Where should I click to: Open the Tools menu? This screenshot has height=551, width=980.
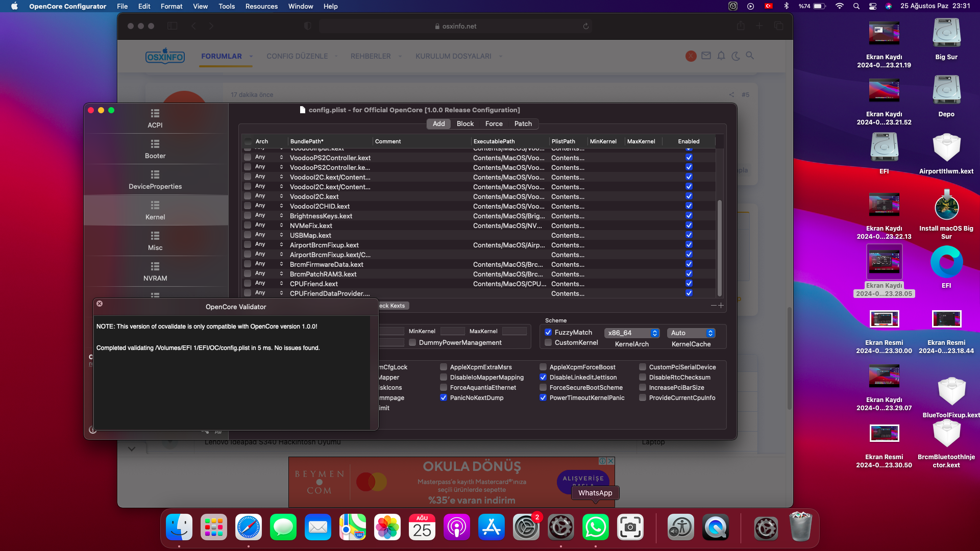pos(226,6)
